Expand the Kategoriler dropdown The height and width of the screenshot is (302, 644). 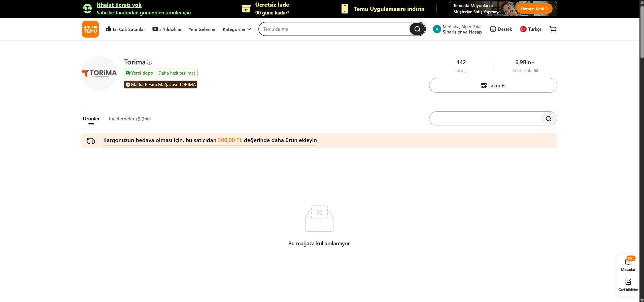click(x=237, y=29)
